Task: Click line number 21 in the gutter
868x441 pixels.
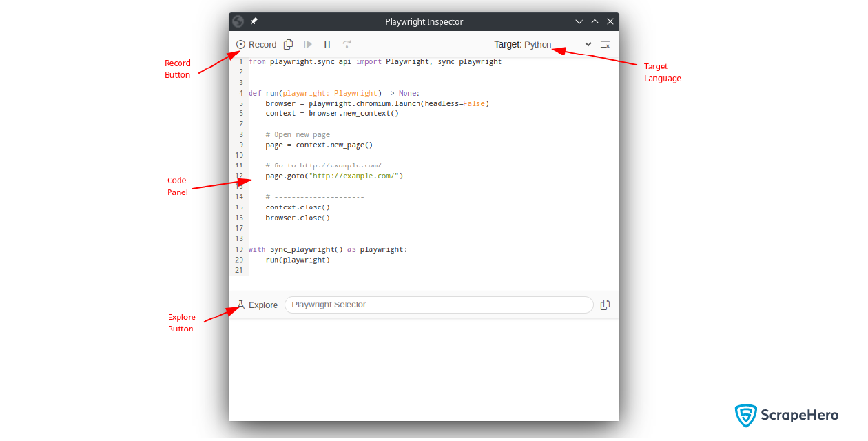Action: click(x=239, y=270)
